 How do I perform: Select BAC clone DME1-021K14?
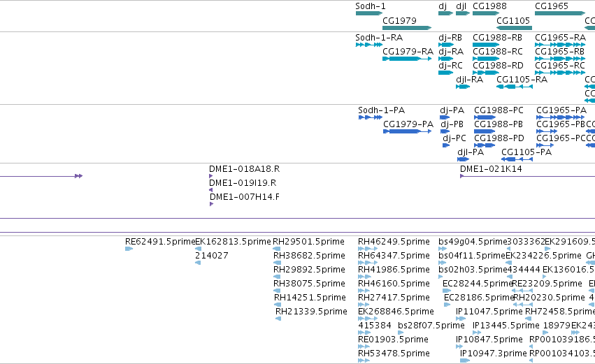click(x=527, y=176)
